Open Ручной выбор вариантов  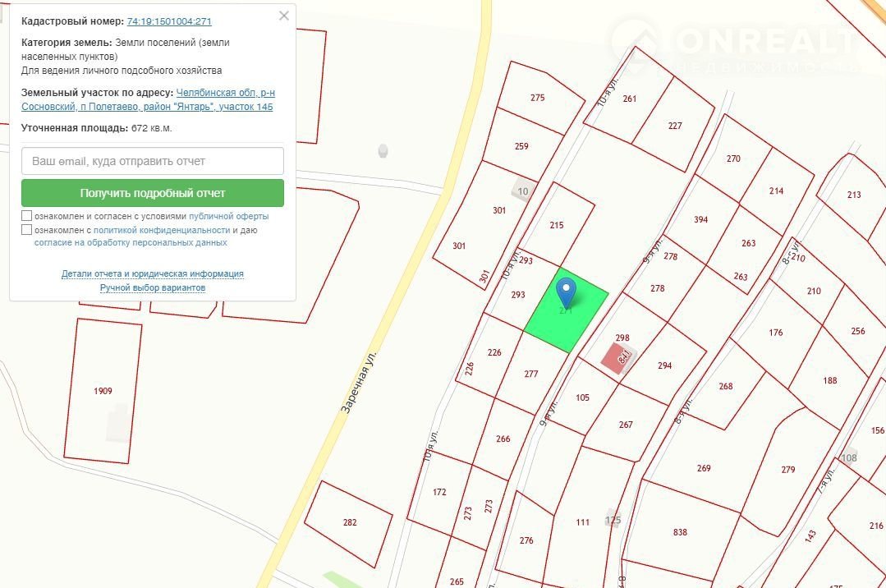pos(153,287)
